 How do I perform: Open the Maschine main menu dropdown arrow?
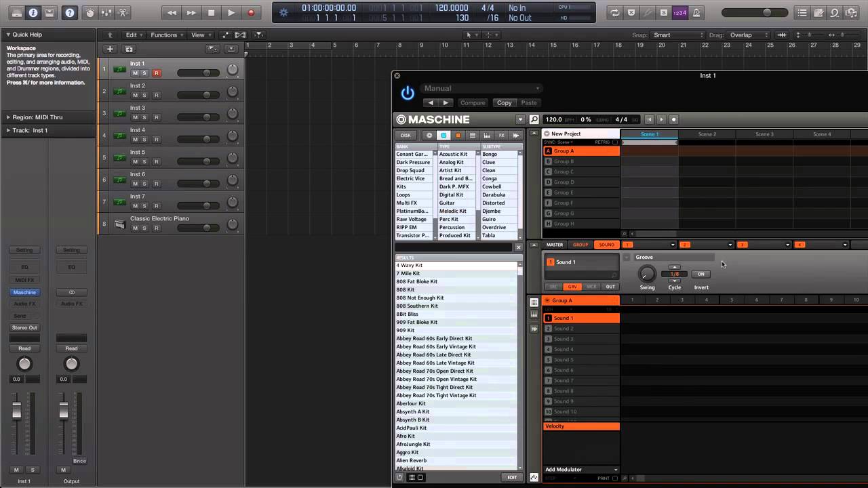pos(520,119)
